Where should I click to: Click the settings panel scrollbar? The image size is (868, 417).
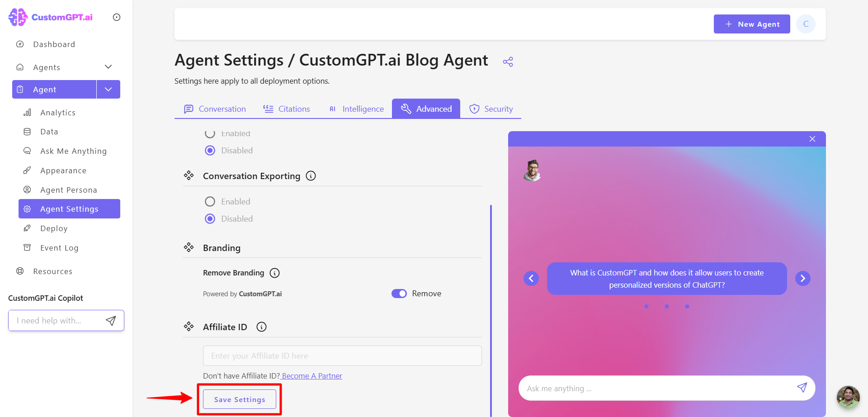coord(491,310)
